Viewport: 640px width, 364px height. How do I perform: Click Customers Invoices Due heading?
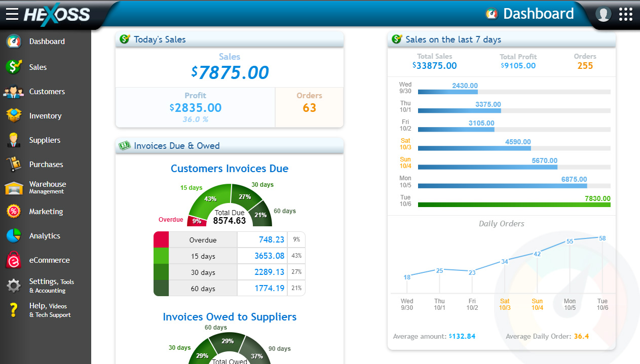(x=230, y=169)
